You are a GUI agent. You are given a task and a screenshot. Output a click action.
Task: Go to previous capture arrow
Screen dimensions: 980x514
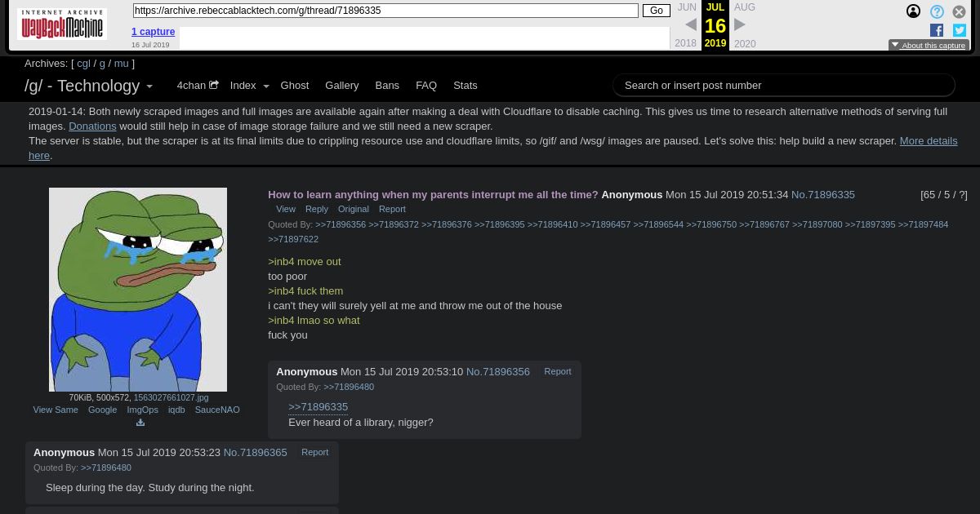[x=690, y=25]
